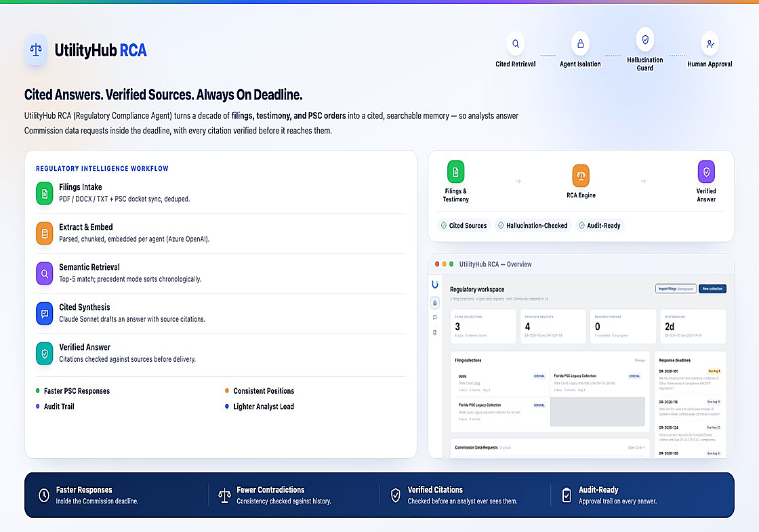The height and width of the screenshot is (532, 759).
Task: Click the UtilityHub RCA scales logo icon
Action: [36, 49]
